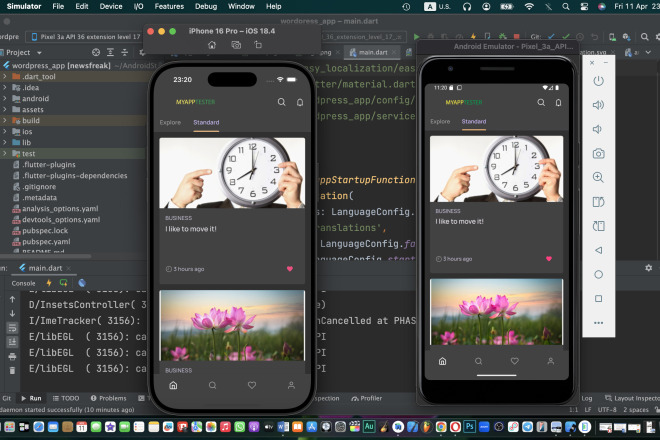The width and height of the screenshot is (660, 440).
Task: Open the Problems tool window
Action: pyautogui.click(x=109, y=398)
